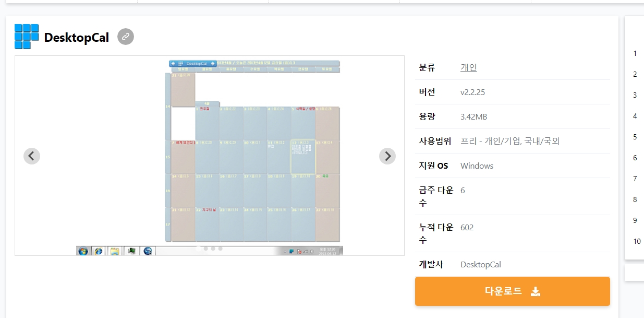Click the 금주 다운수 label
The height and width of the screenshot is (318, 644).
coord(436,196)
